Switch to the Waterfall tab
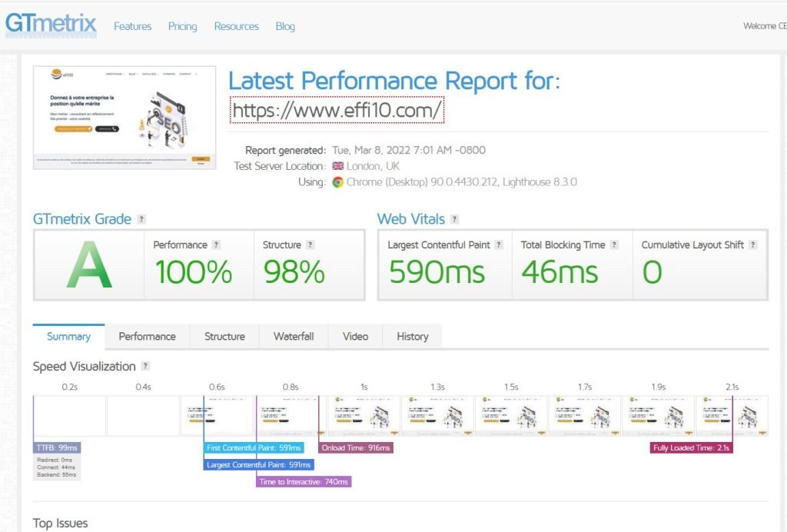The width and height of the screenshot is (787, 532). click(x=294, y=337)
